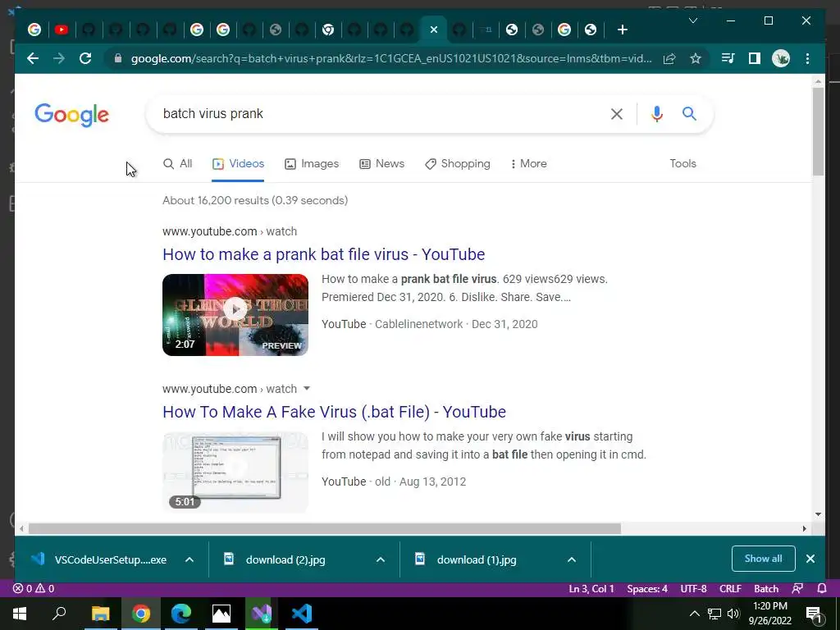The image size is (840, 630).
Task: Expand options for download (2).jpg
Action: pyautogui.click(x=381, y=559)
